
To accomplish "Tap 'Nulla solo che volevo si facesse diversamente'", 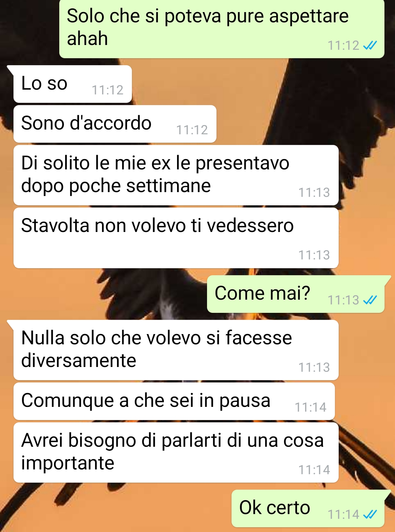I will tap(176, 350).
